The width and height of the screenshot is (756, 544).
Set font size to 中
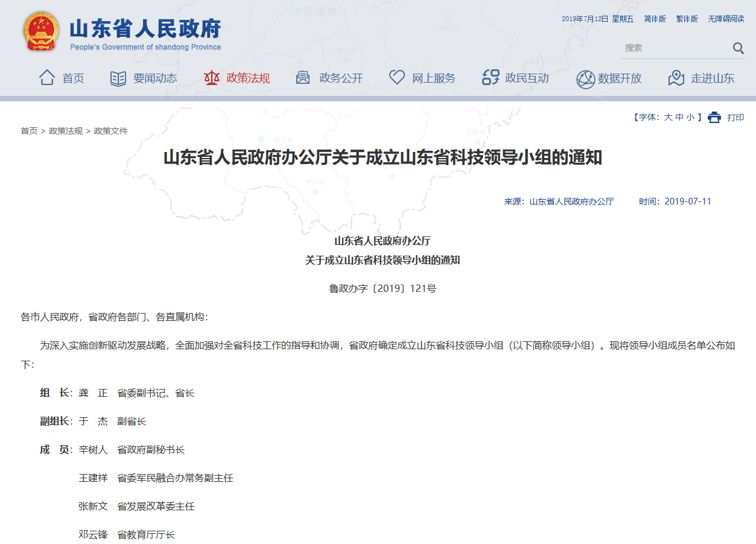tap(679, 118)
